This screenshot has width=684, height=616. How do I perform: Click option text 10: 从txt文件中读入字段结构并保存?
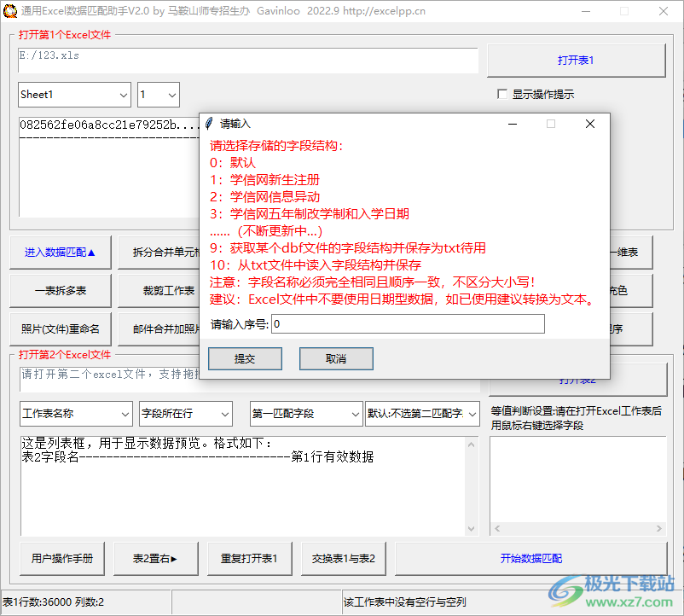pos(316,264)
